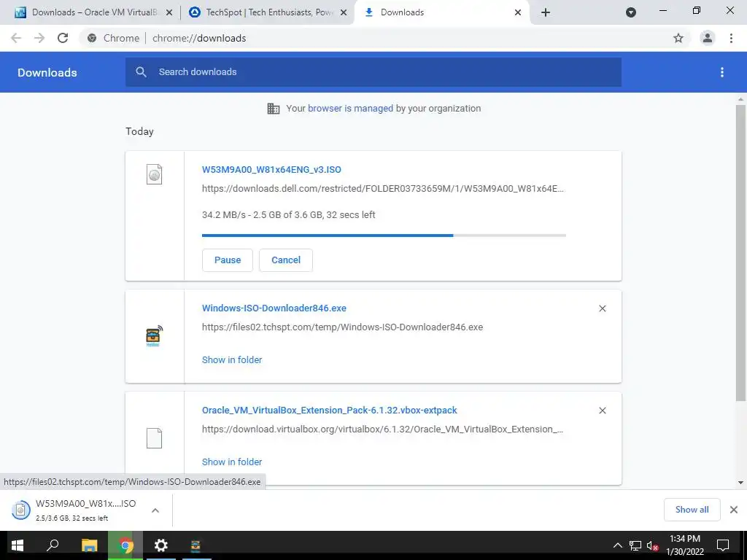
Task: Click the network tray icon
Action: pos(635,545)
